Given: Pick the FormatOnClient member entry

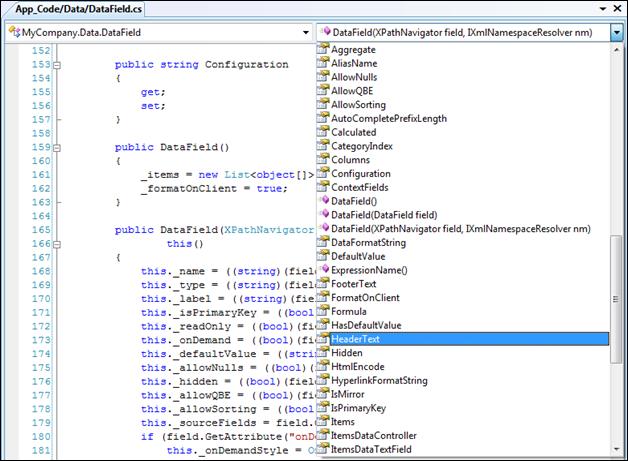Looking at the screenshot, I should (x=365, y=298).
